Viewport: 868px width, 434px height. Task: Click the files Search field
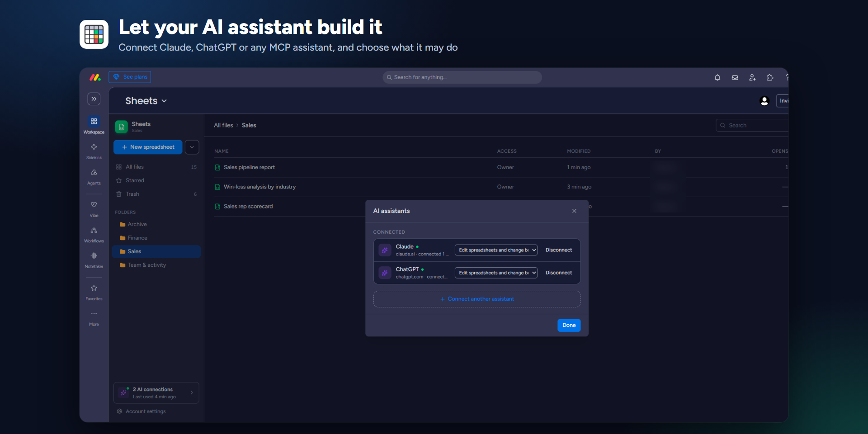[x=752, y=125]
